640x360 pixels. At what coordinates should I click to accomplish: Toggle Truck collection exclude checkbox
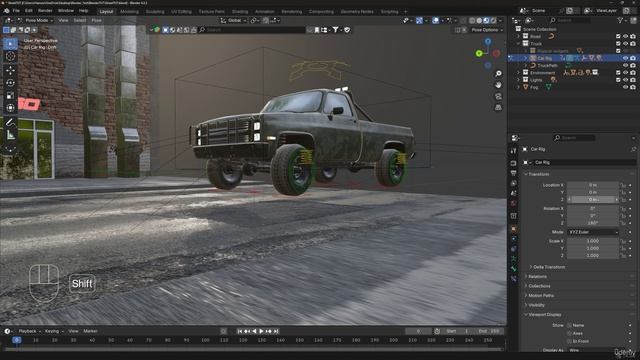click(x=618, y=44)
